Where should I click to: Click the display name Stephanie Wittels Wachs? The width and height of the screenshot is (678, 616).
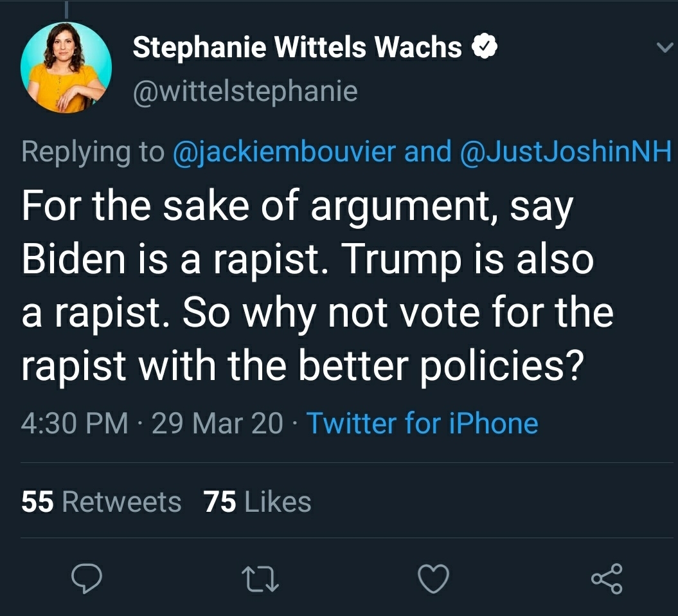click(297, 48)
